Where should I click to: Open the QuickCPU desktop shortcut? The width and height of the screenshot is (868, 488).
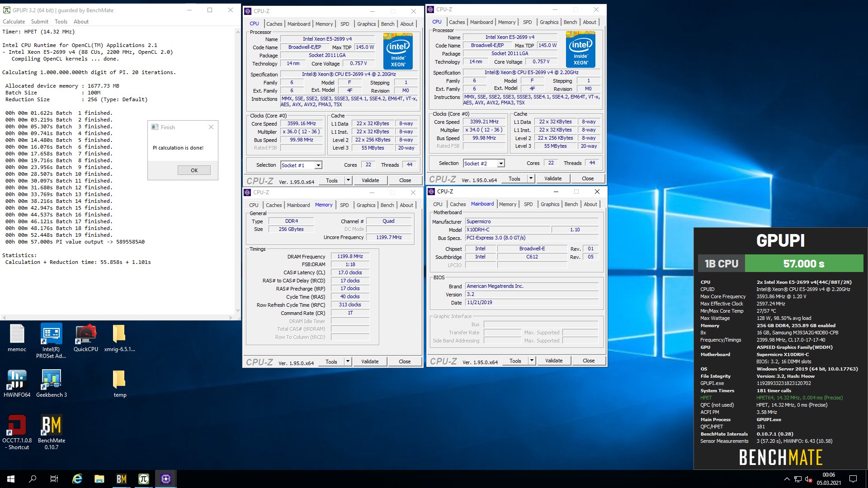pos(86,338)
